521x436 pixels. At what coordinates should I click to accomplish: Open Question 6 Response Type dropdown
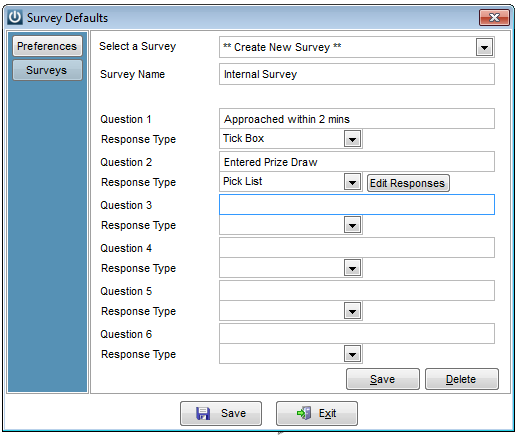[352, 354]
